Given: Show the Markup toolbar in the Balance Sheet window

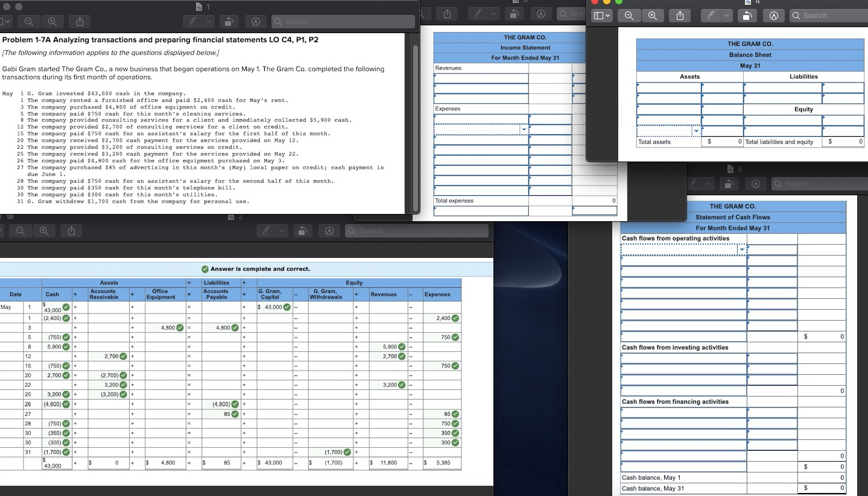Looking at the screenshot, I should [x=774, y=16].
